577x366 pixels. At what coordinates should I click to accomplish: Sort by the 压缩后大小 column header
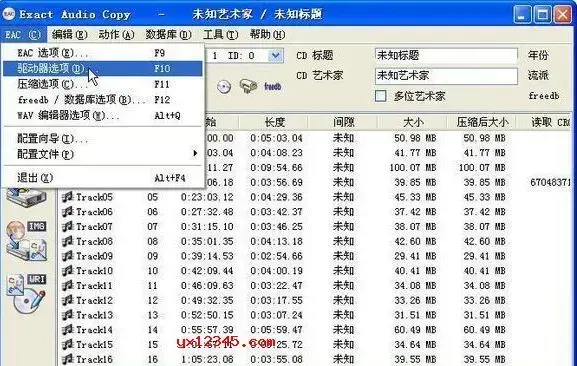(x=482, y=122)
